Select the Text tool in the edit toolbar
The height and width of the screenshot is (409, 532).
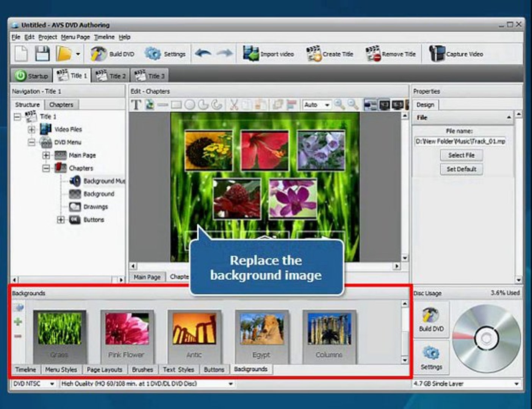pos(136,105)
